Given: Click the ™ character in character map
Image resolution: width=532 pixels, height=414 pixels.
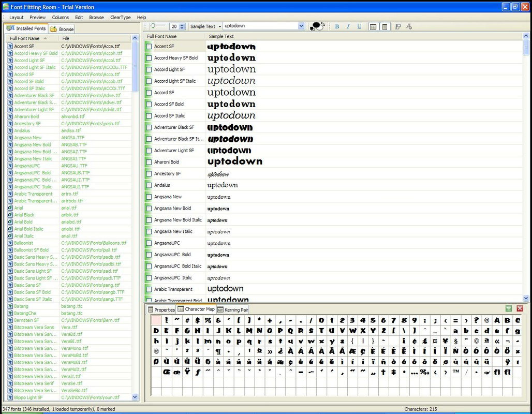Looking at the screenshot, I should coord(456,372).
